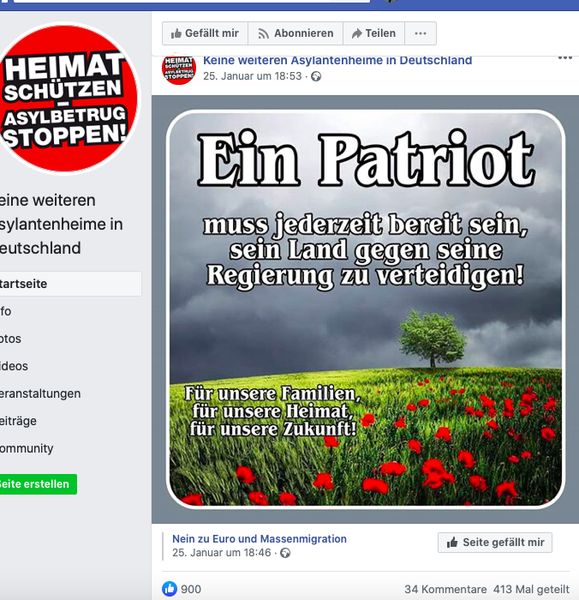Click the small page avatar on the post
The image size is (579, 600).
point(179,68)
